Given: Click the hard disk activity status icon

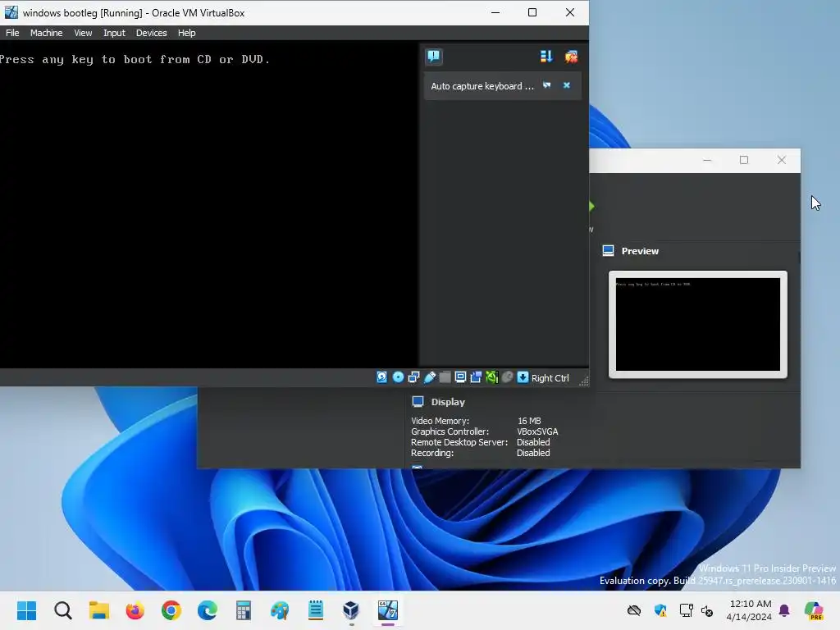Looking at the screenshot, I should (x=382, y=377).
